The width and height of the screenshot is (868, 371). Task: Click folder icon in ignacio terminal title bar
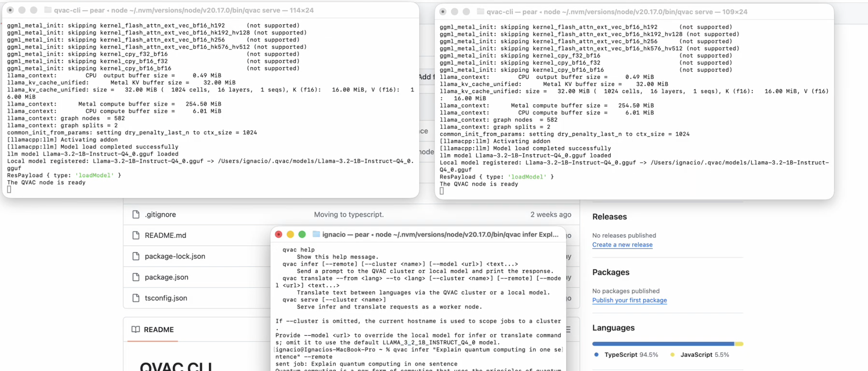click(x=316, y=234)
